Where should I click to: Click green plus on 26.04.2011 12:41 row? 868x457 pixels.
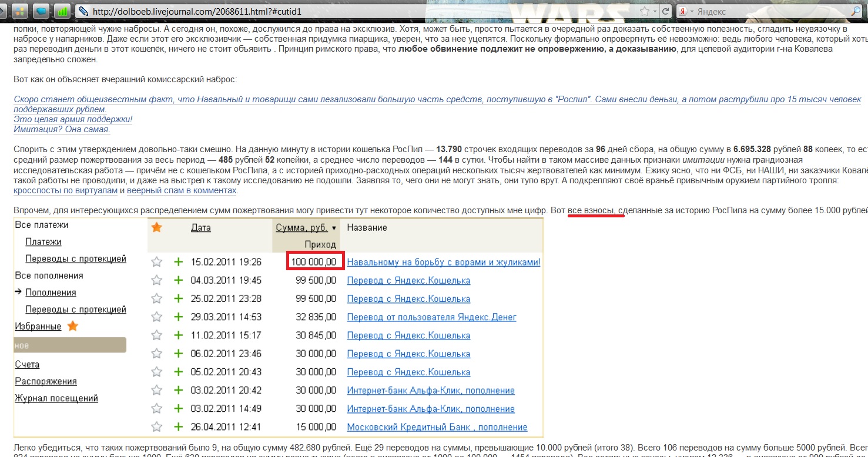tap(178, 426)
